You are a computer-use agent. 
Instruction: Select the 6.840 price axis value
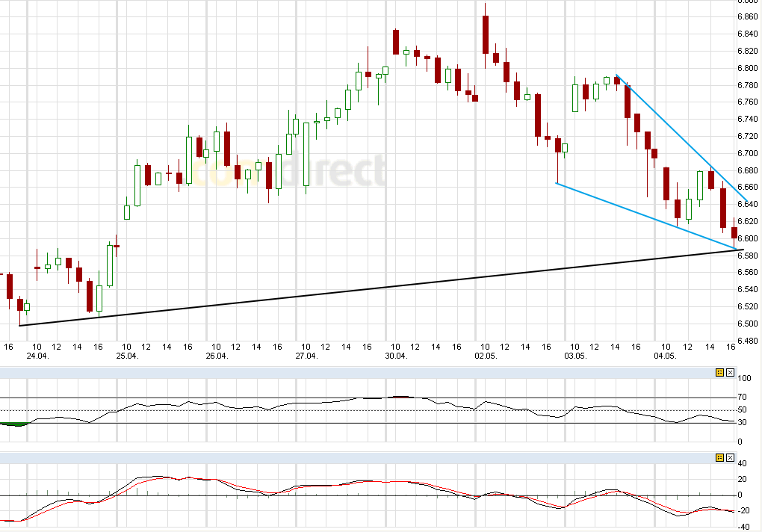[x=747, y=34]
